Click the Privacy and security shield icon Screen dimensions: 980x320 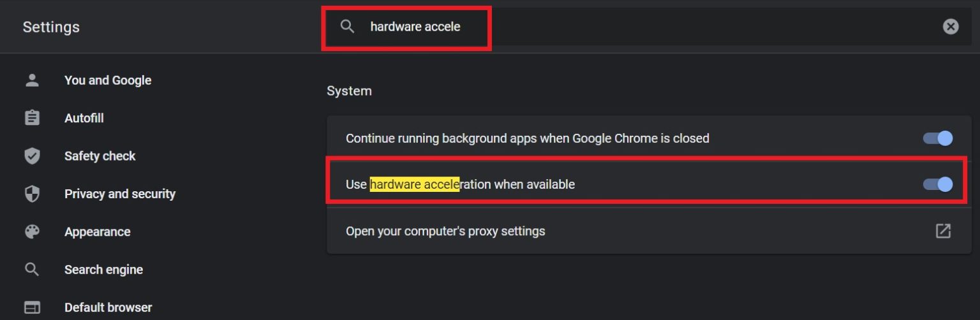[x=32, y=194]
